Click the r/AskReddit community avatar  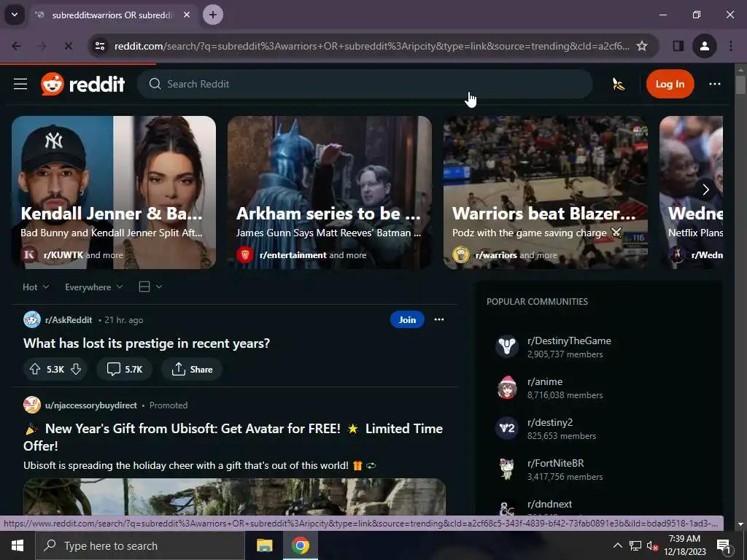(x=32, y=319)
